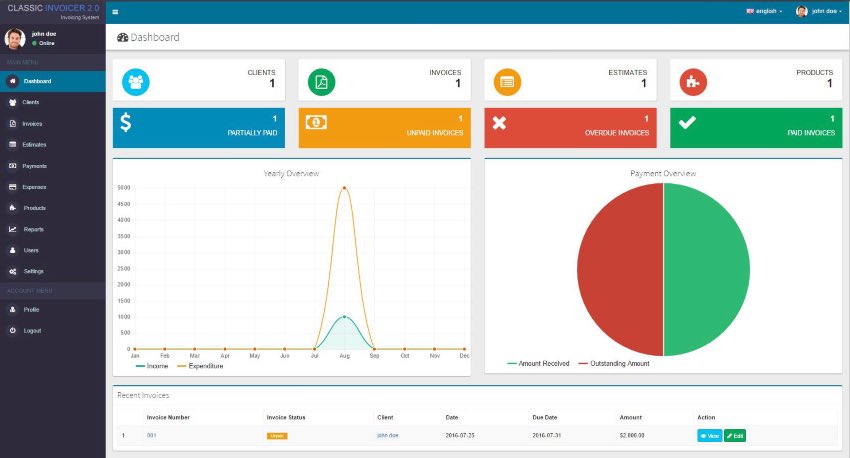Click the green Edit invoice button
The image size is (850, 458).
coord(735,436)
